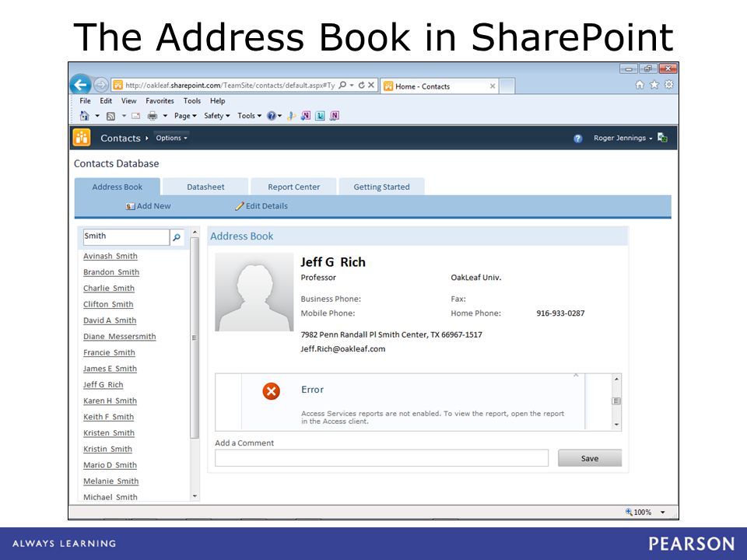Click the browser URL address field
The width and height of the screenshot is (747, 560).
click(230, 86)
